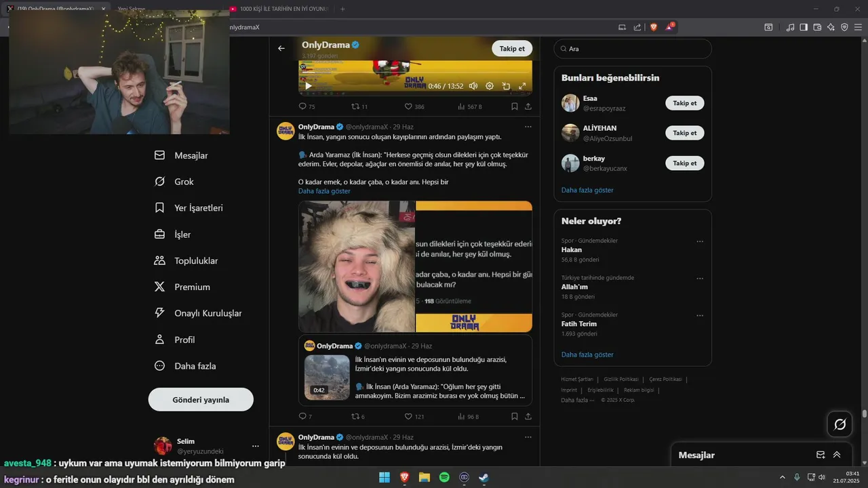Open a new browser tab
The image size is (868, 488).
(x=342, y=9)
